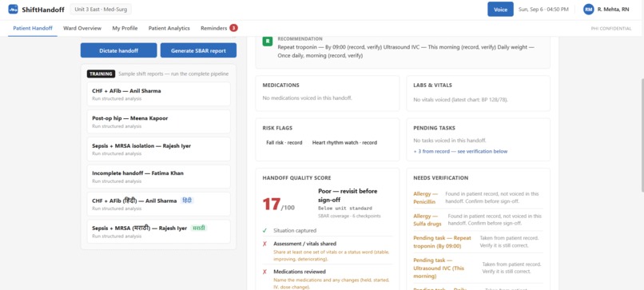Click the R. Mehta, RN user name

[x=613, y=10]
